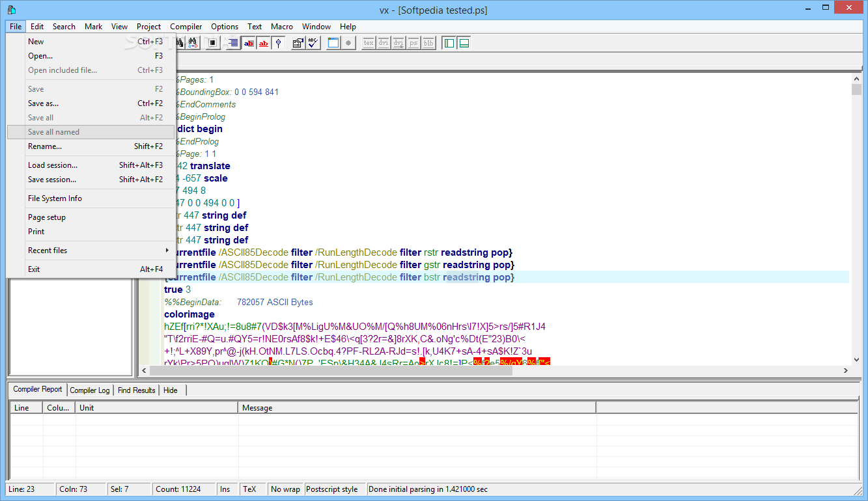This screenshot has width=868, height=501.
Task: Click the vx application icon in title bar
Action: tap(10, 9)
